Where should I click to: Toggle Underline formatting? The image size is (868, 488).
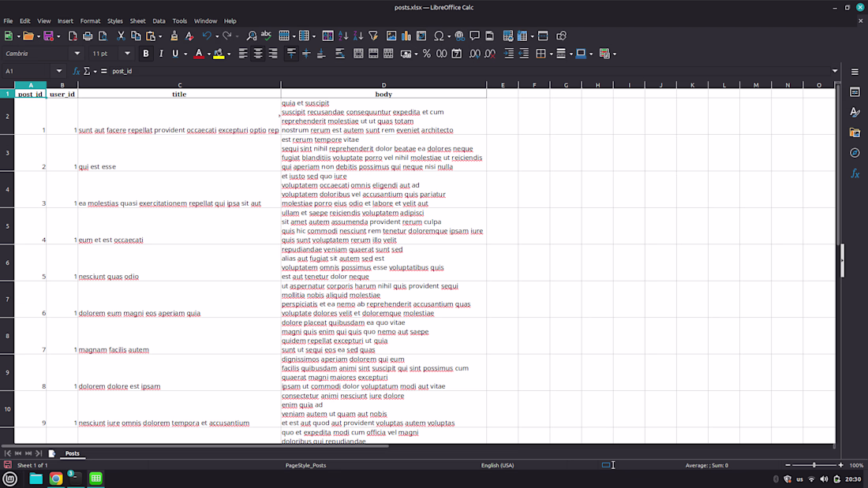coord(175,54)
